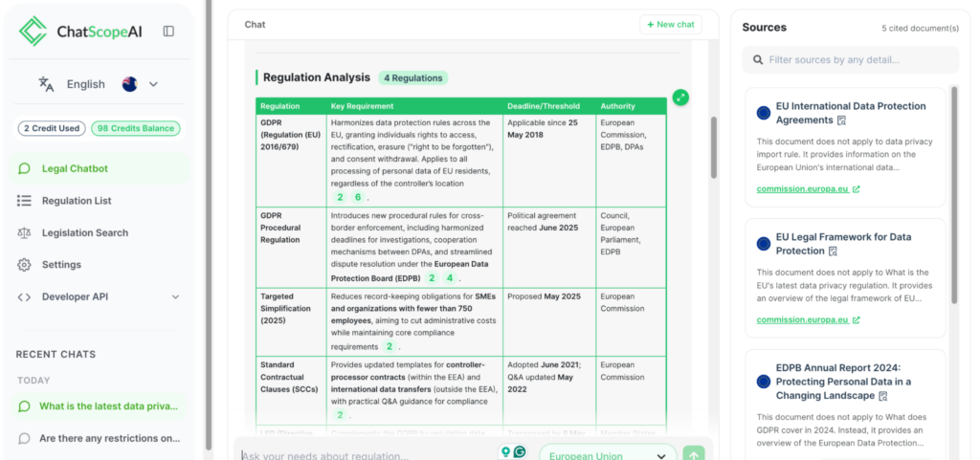Click the Sources panel vertical scrollbar

pos(954,195)
